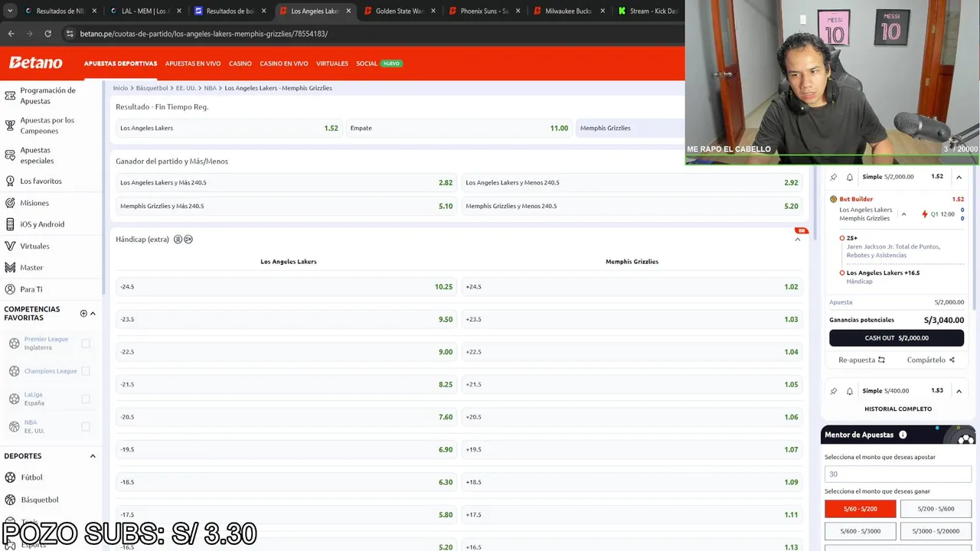Check the NBA EE. UU. checkbox

click(x=86, y=426)
